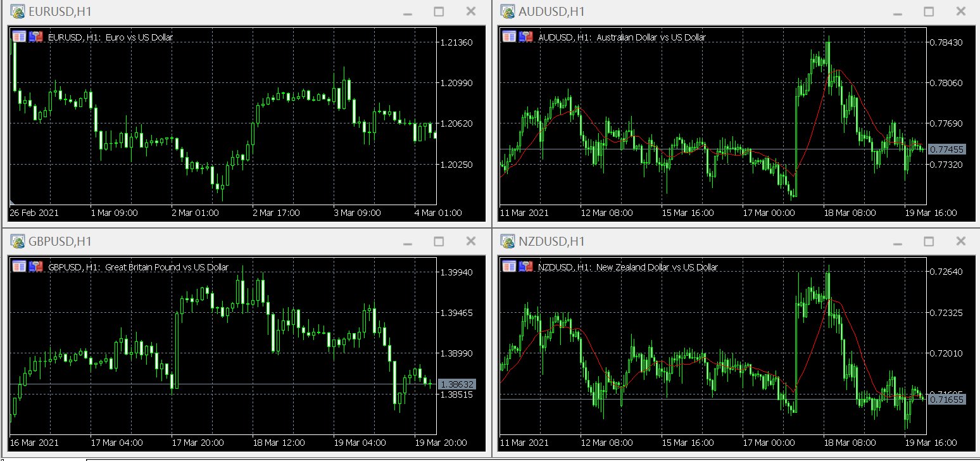980x461 pixels.
Task: Click price level 0.78060 on AUDUSD scale
Action: (x=946, y=83)
